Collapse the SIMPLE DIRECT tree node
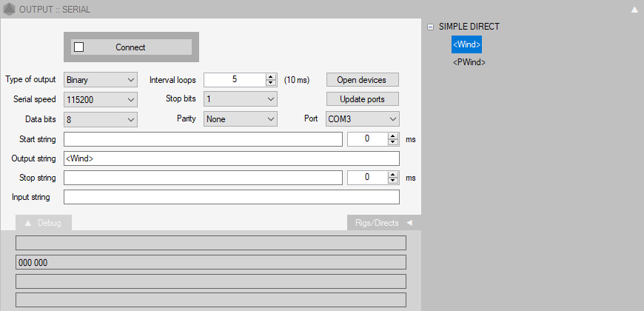The width and height of the screenshot is (644, 311). pyautogui.click(x=431, y=27)
